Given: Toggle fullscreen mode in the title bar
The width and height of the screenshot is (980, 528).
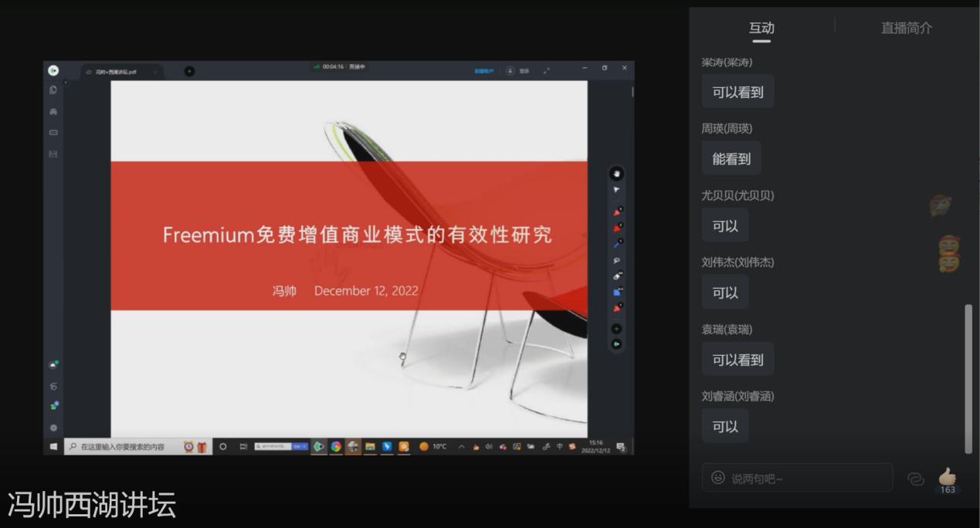Looking at the screenshot, I should 546,70.
